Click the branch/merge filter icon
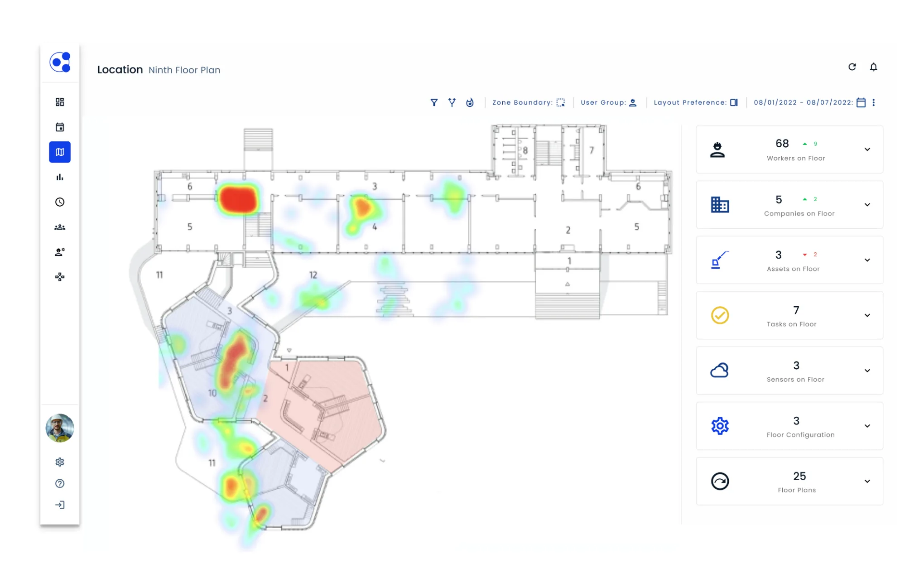The height and width of the screenshot is (568, 924). (452, 102)
